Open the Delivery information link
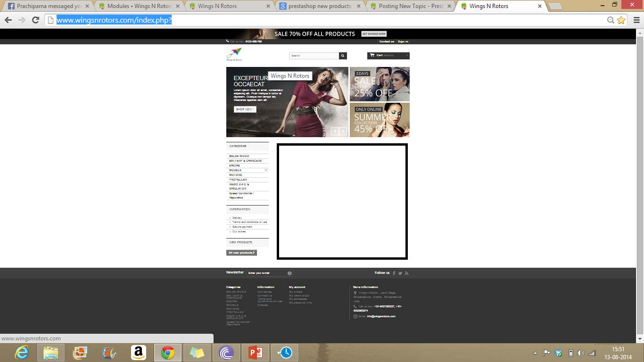This screenshot has width=644, height=362. pyautogui.click(x=237, y=218)
